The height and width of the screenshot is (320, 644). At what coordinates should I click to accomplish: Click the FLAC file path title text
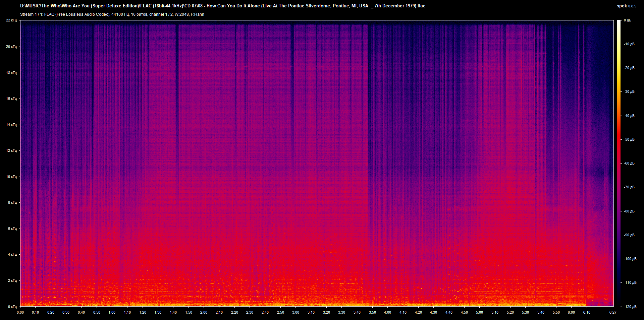pyautogui.click(x=222, y=6)
